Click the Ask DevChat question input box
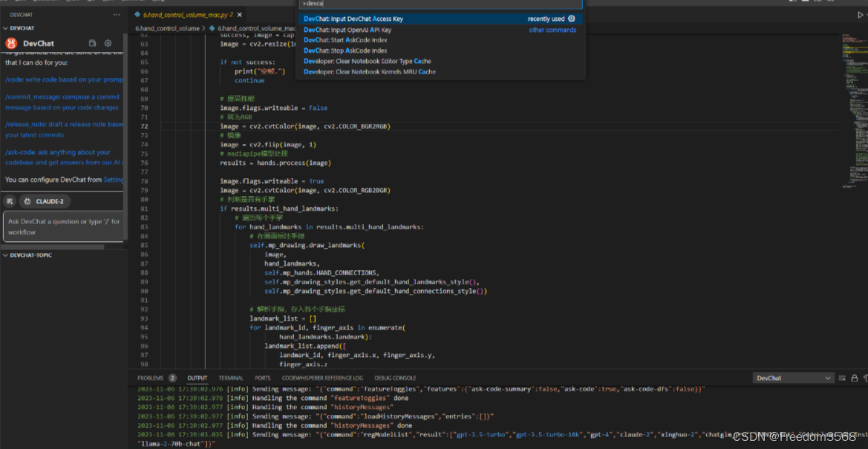 coord(62,226)
